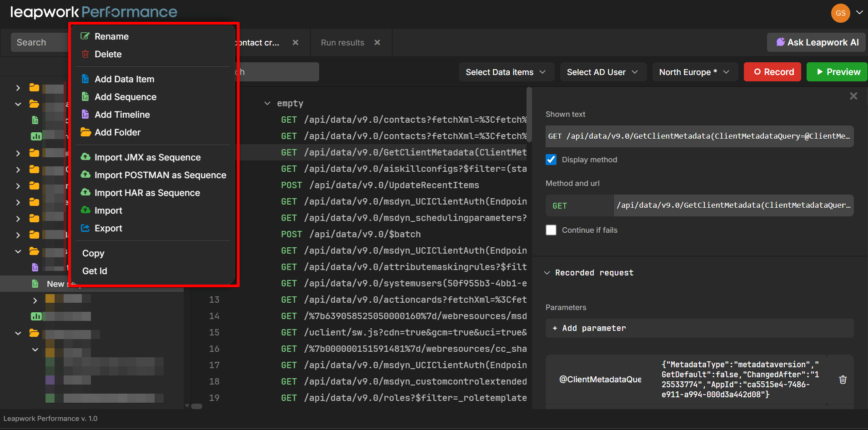Screen dimensions: 868x430
Task: Click the Add Folder icon
Action: [x=85, y=132]
